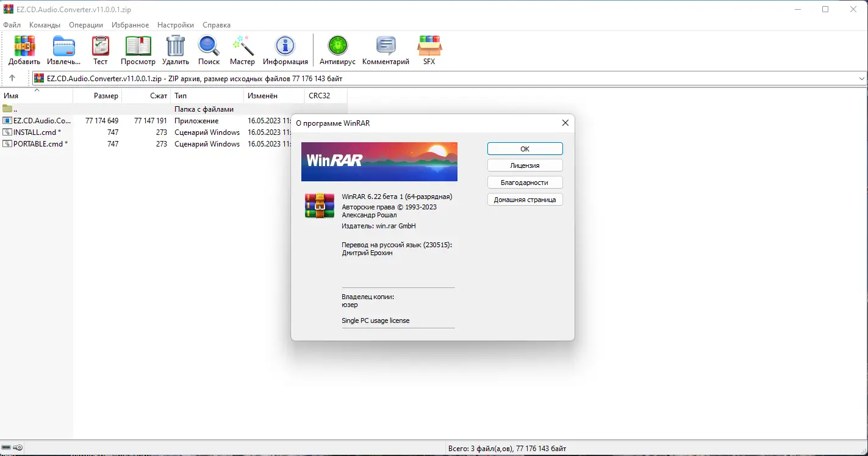The height and width of the screenshot is (456, 868).
Task: Sort files by the Сжат column header
Action: pos(146,96)
